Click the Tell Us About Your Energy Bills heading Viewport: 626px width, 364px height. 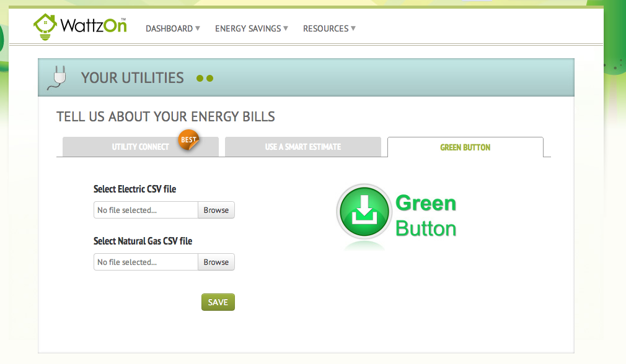[165, 116]
